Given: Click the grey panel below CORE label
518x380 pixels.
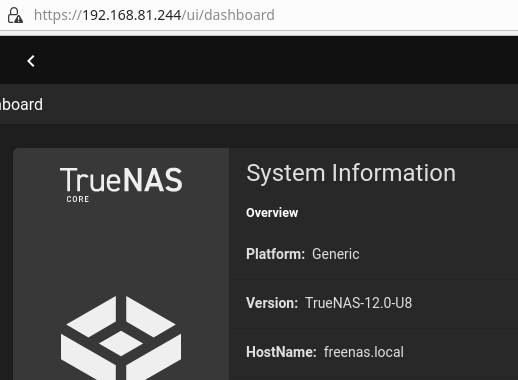Looking at the screenshot, I should tap(121, 248).
